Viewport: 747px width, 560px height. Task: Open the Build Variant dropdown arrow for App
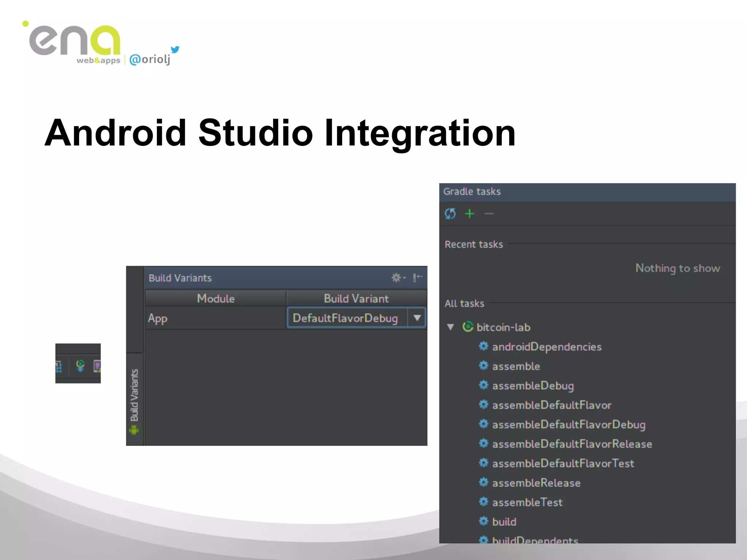417,318
